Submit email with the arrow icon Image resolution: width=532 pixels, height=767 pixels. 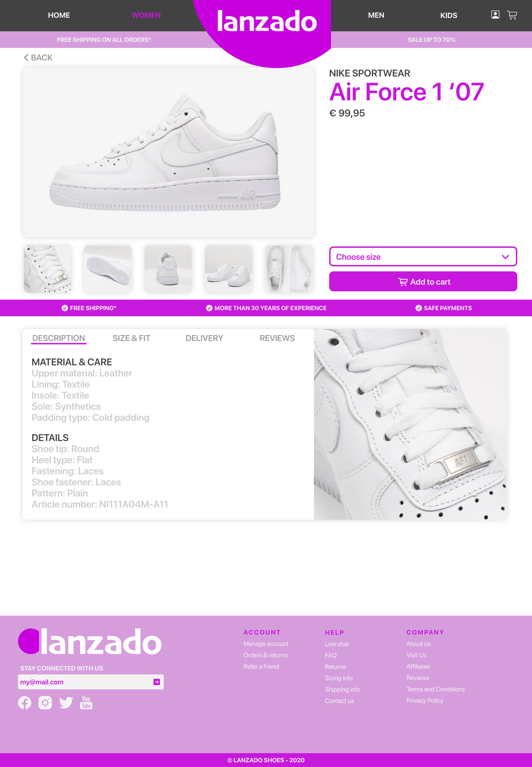(157, 682)
